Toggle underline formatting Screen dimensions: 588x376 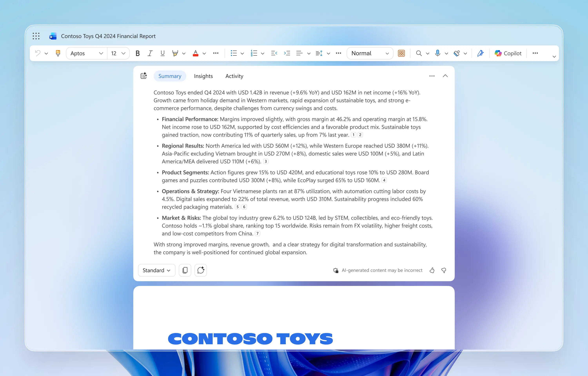click(162, 53)
